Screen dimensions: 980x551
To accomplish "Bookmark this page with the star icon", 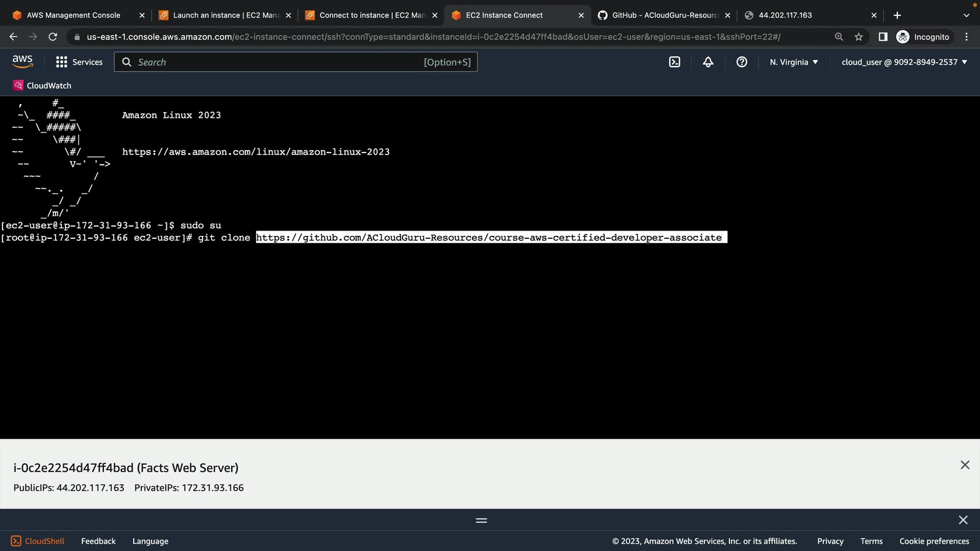I will click(859, 37).
